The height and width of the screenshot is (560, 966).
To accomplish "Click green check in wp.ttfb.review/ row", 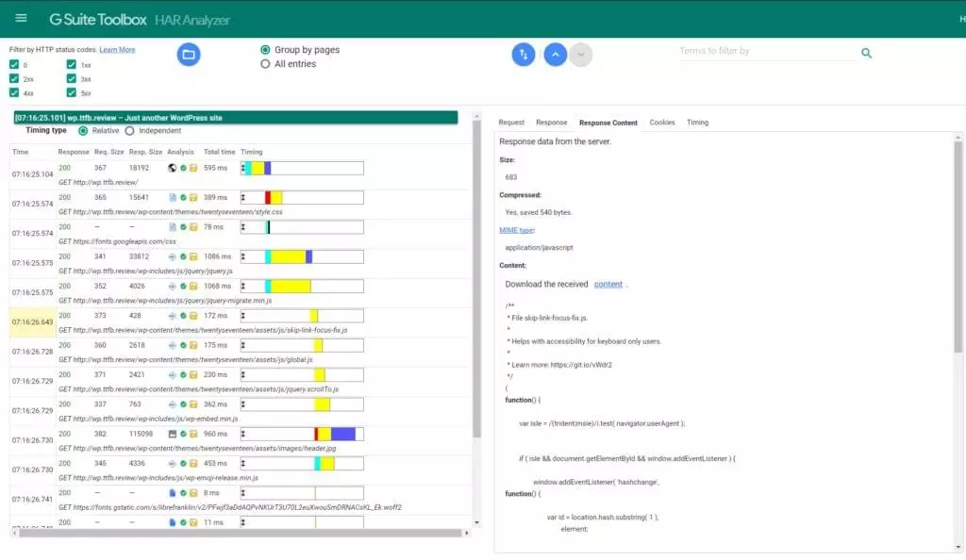I will [183, 168].
